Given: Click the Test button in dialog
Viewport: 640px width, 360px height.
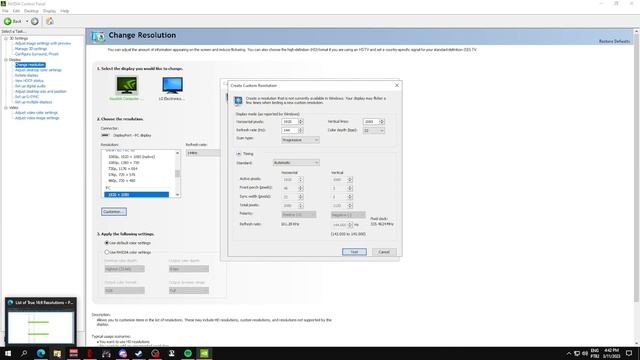Looking at the screenshot, I should tap(354, 252).
